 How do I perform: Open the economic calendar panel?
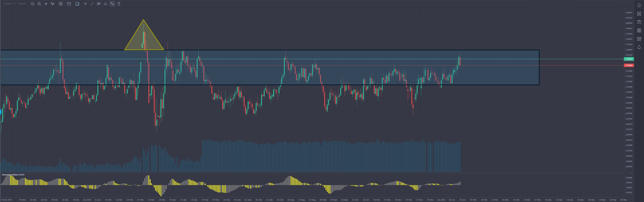pos(639,39)
